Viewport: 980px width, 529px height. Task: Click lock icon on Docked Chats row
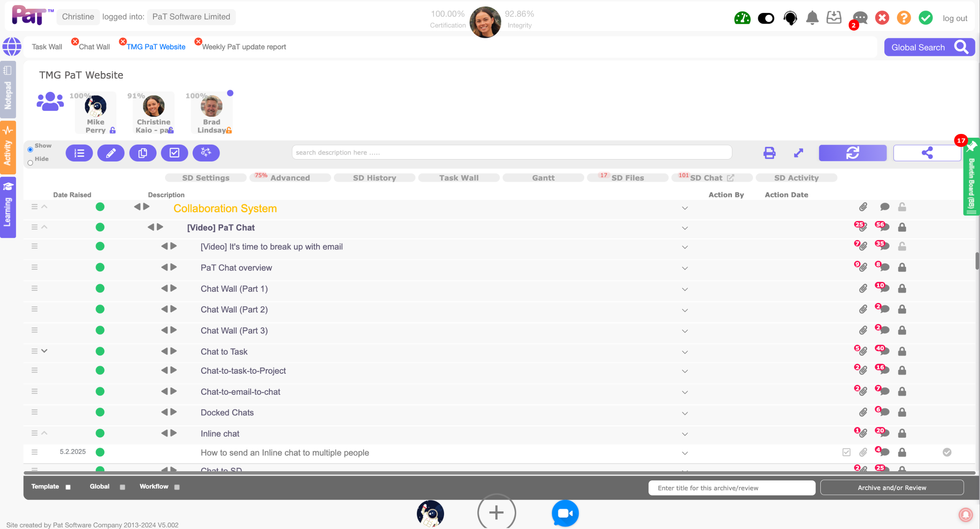(902, 412)
